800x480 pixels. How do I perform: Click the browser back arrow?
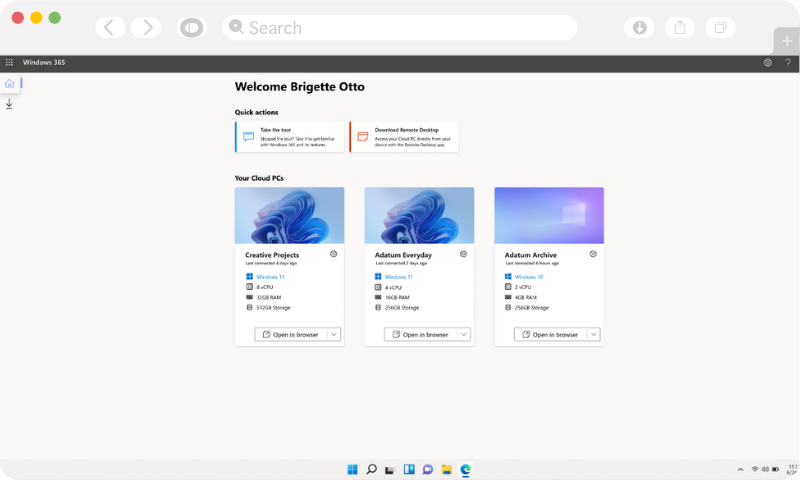pyautogui.click(x=110, y=28)
